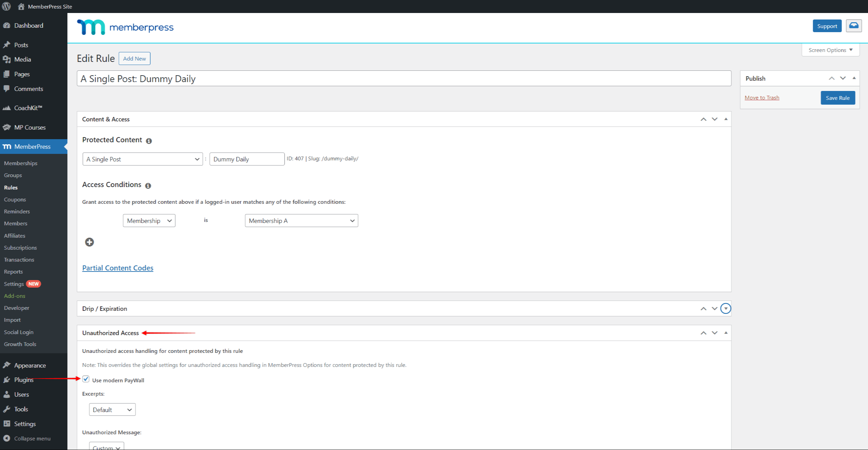Click the Access Conditions info icon
The width and height of the screenshot is (868, 450).
tap(148, 186)
